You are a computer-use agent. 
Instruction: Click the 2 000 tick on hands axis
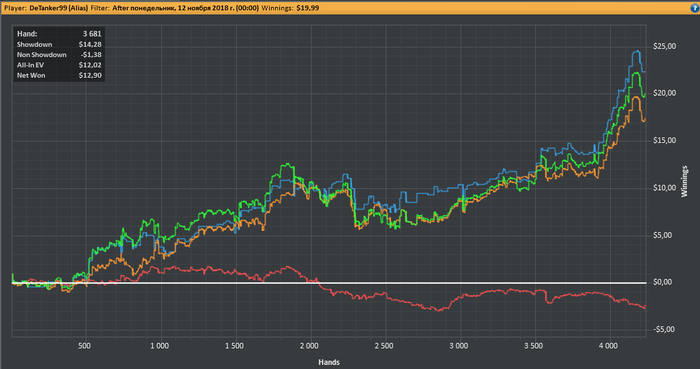click(x=309, y=346)
